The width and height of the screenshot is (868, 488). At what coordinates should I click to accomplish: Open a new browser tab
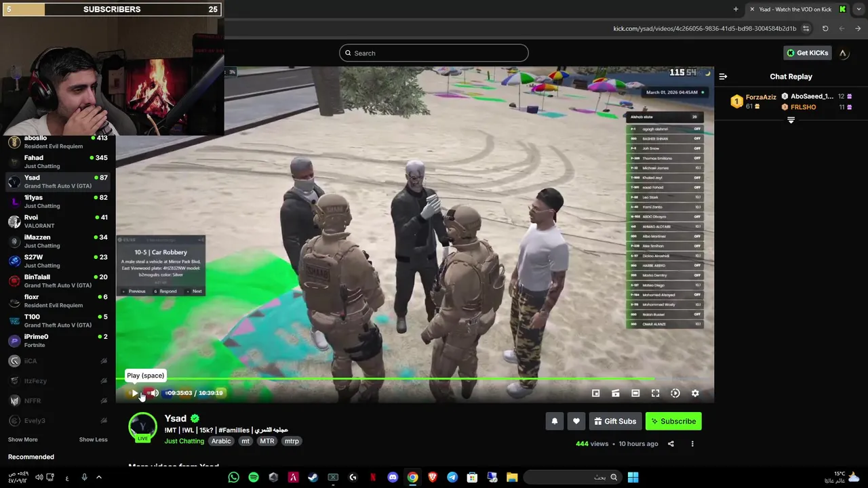(x=736, y=9)
